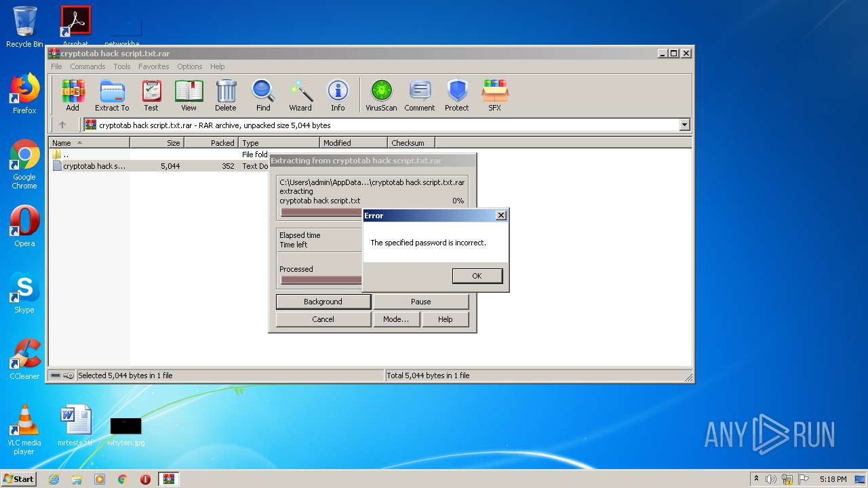The width and height of the screenshot is (868, 488).
Task: Open Firefox desktop shortcut
Action: click(x=24, y=94)
